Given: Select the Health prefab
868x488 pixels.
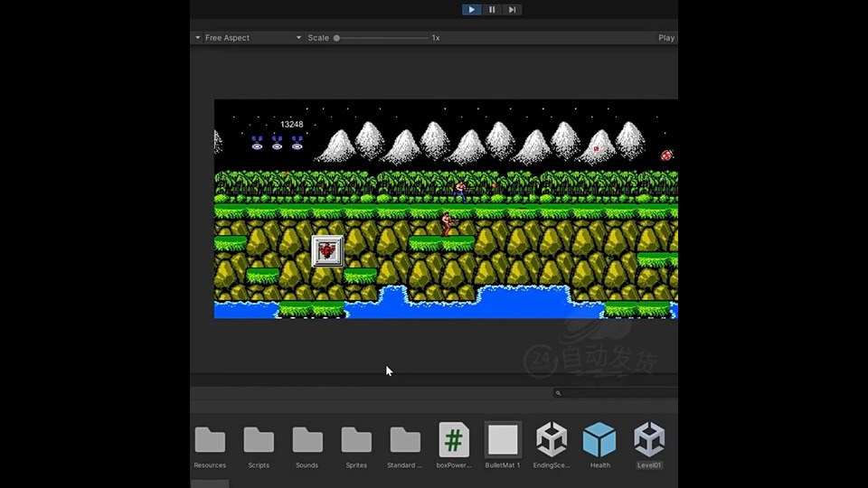Looking at the screenshot, I should [x=599, y=447].
